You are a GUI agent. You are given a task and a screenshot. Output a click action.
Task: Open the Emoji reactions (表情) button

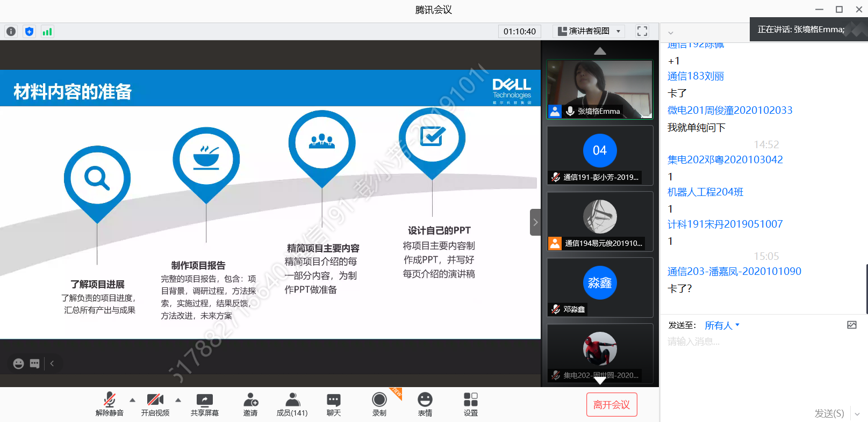point(425,404)
